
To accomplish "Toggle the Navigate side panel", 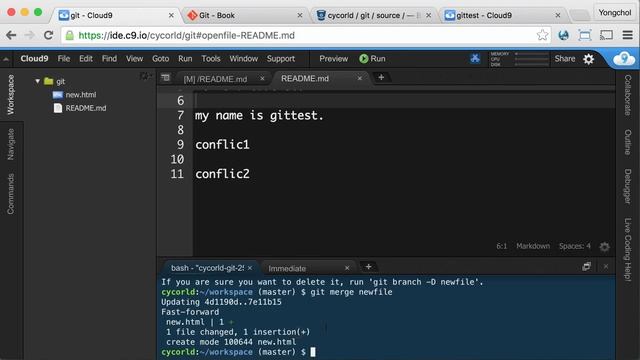I will (x=11, y=144).
